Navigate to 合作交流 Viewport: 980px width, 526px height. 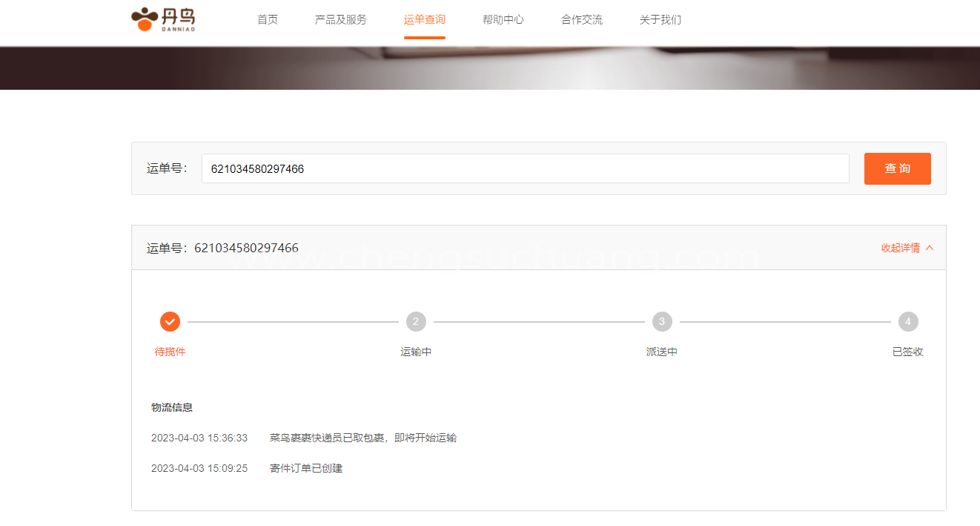(582, 20)
